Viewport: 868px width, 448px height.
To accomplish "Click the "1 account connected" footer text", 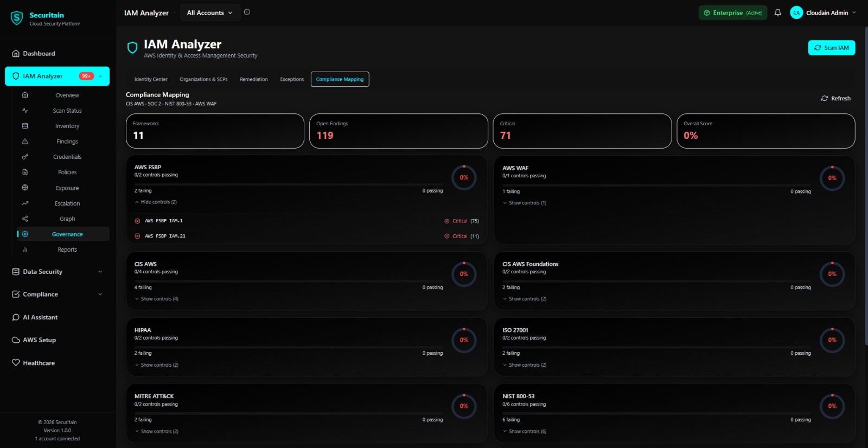I will point(58,439).
